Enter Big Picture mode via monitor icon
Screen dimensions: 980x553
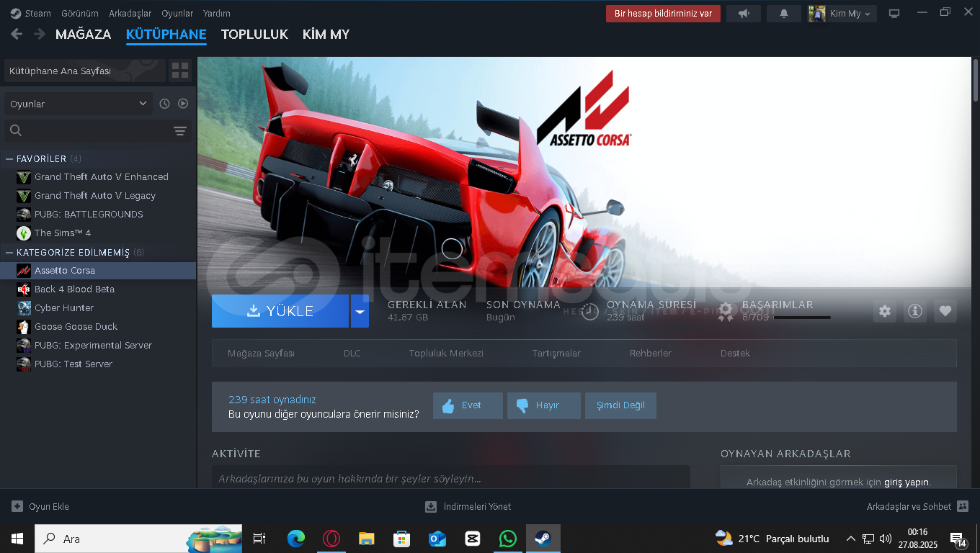[894, 13]
